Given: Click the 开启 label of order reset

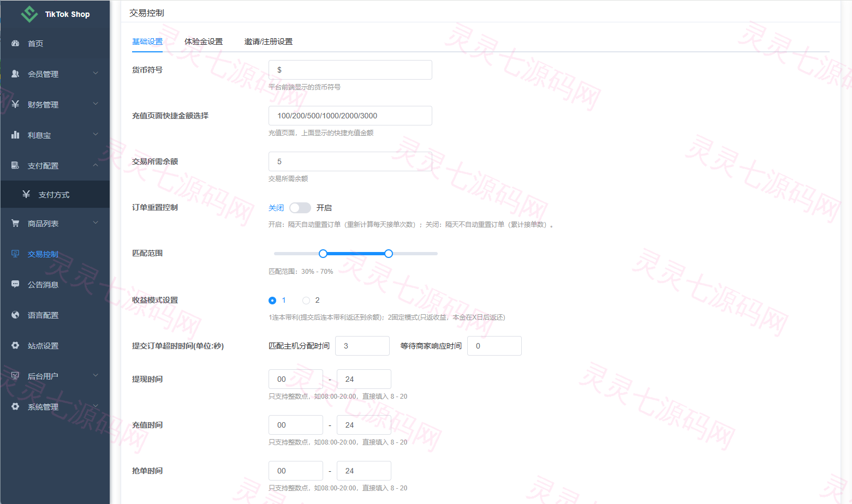Looking at the screenshot, I should [324, 208].
